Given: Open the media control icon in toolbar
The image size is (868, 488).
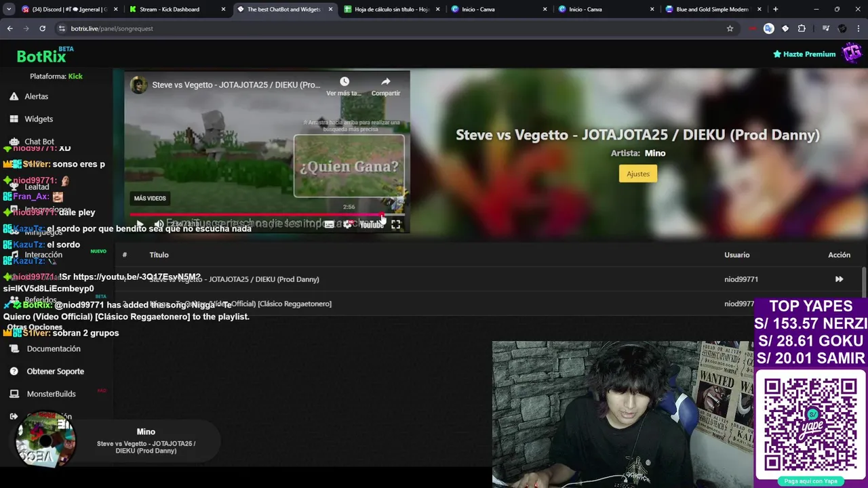Looking at the screenshot, I should click(x=825, y=28).
